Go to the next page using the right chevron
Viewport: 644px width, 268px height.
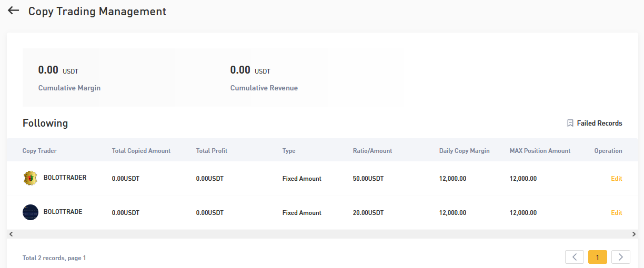(621, 257)
